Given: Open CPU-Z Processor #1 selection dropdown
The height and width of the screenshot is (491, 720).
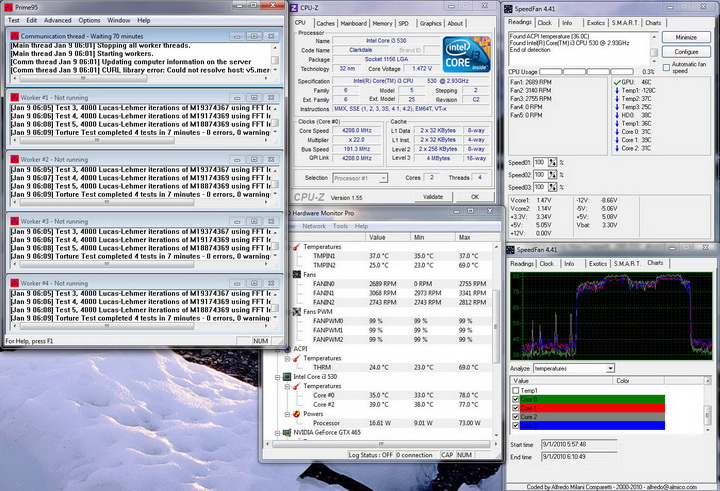Looking at the screenshot, I should (383, 178).
